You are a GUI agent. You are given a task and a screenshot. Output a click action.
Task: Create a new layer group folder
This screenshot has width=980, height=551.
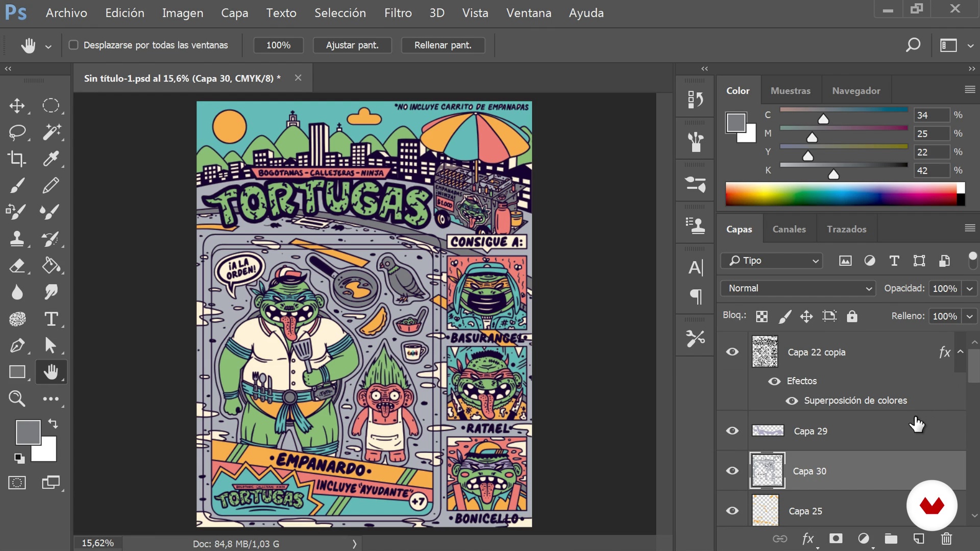[891, 538]
